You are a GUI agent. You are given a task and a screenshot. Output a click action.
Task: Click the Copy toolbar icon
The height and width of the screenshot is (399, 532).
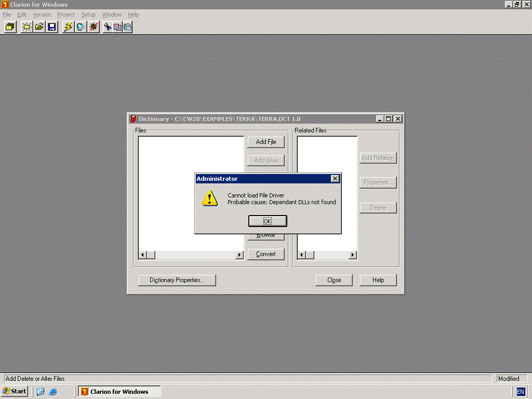pos(117,27)
